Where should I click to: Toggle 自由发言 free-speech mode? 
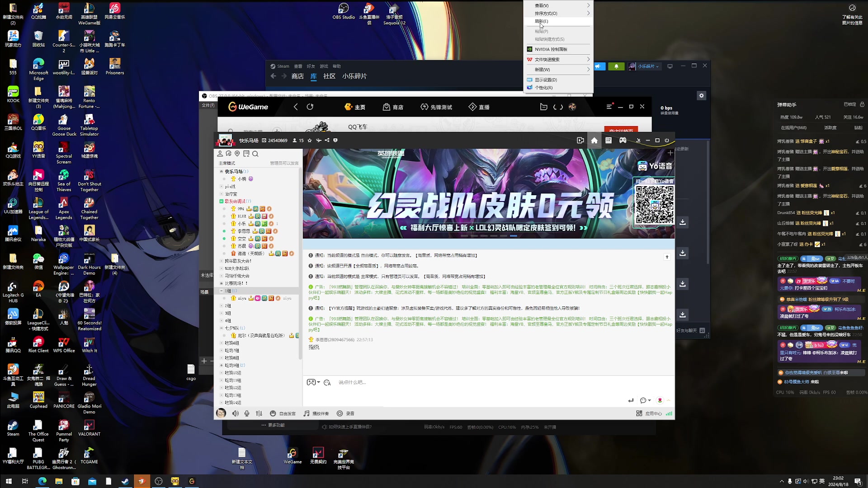283,413
